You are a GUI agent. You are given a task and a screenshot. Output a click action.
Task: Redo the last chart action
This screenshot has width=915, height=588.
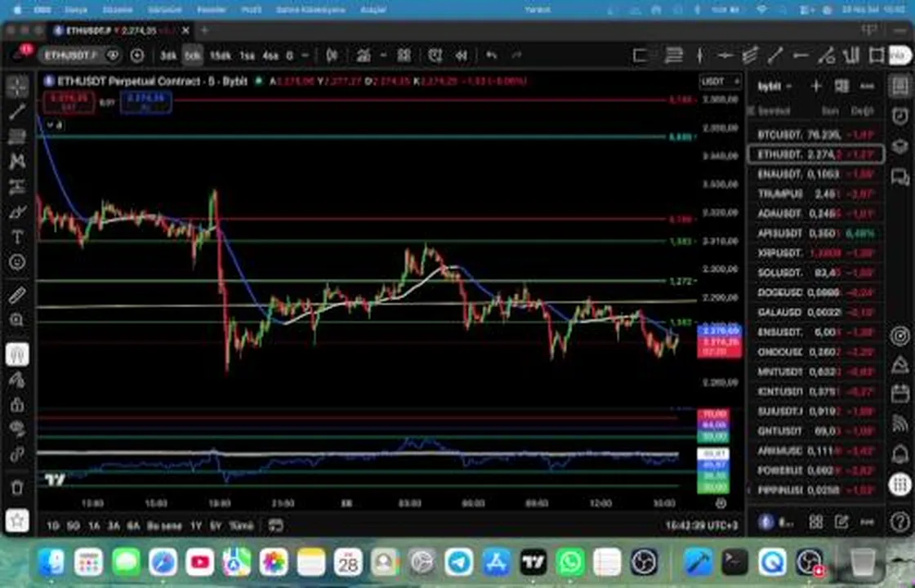[517, 56]
